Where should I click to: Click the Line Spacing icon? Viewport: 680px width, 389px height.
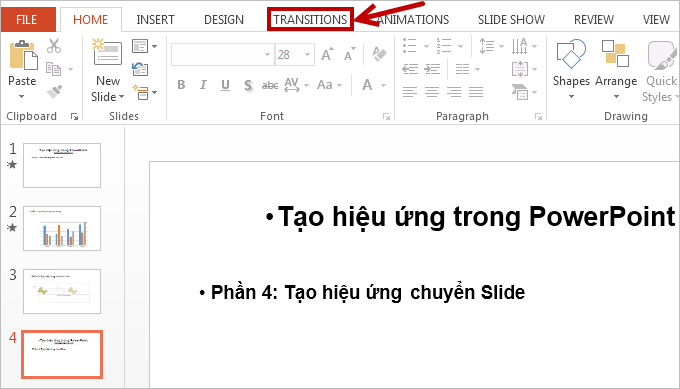487,46
